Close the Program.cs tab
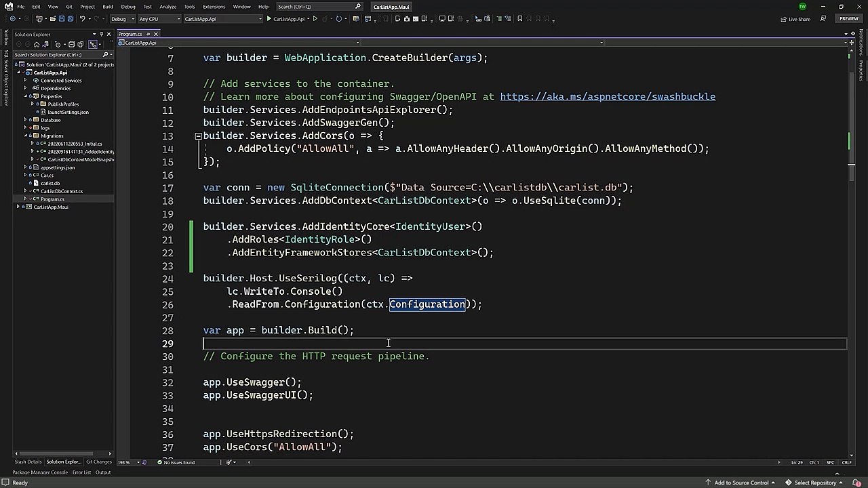This screenshot has height=488, width=868. click(155, 34)
